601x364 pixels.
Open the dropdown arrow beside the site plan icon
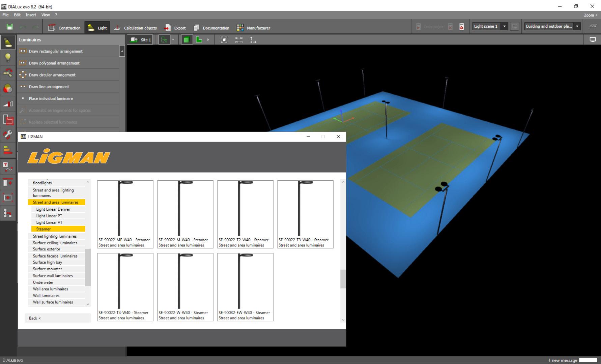coord(173,40)
